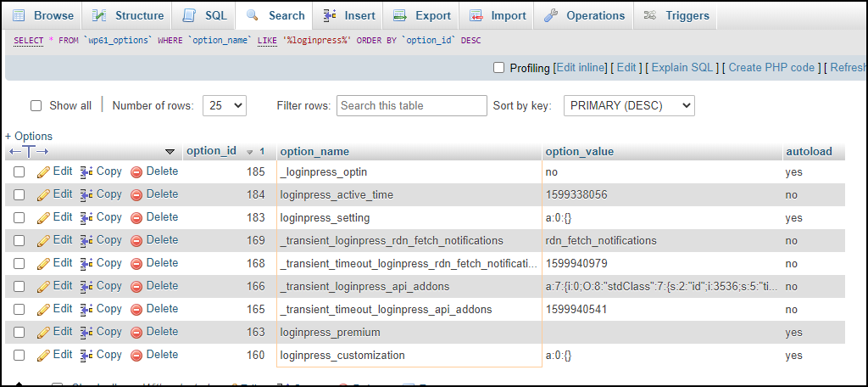Sort by the autoload column header

pos(809,151)
